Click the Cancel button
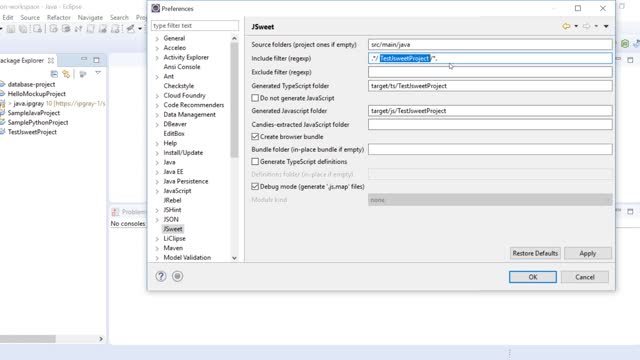This screenshot has height=360, width=640. 585,277
